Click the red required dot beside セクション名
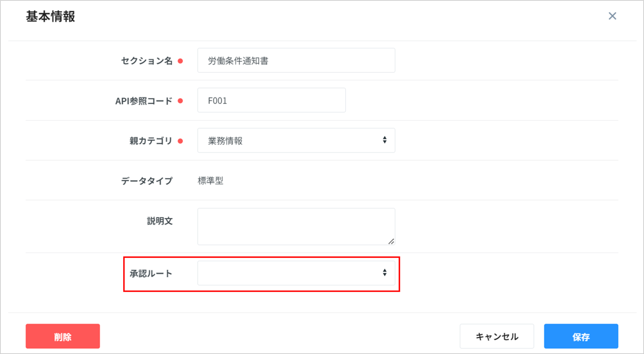This screenshot has height=354, width=644. coord(180,61)
